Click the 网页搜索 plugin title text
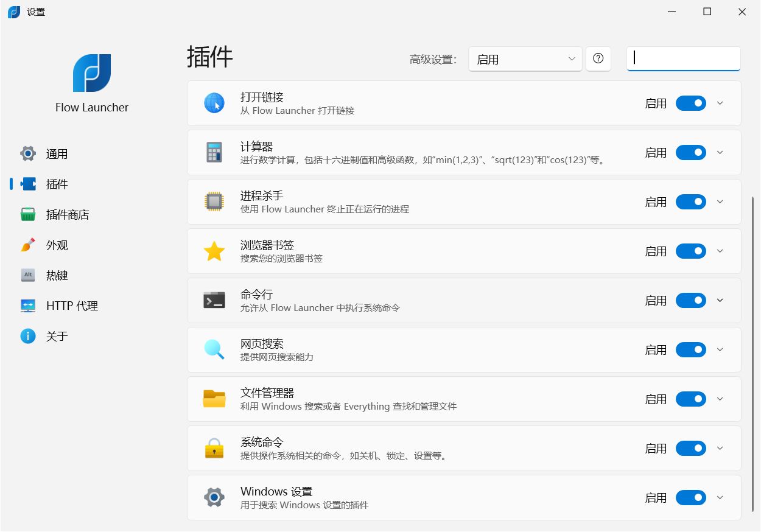761x532 pixels. point(262,344)
